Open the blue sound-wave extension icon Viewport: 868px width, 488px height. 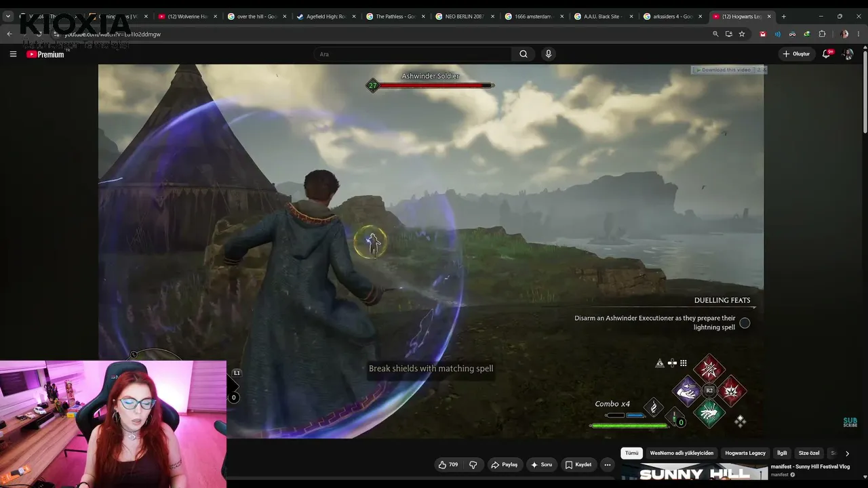click(778, 34)
